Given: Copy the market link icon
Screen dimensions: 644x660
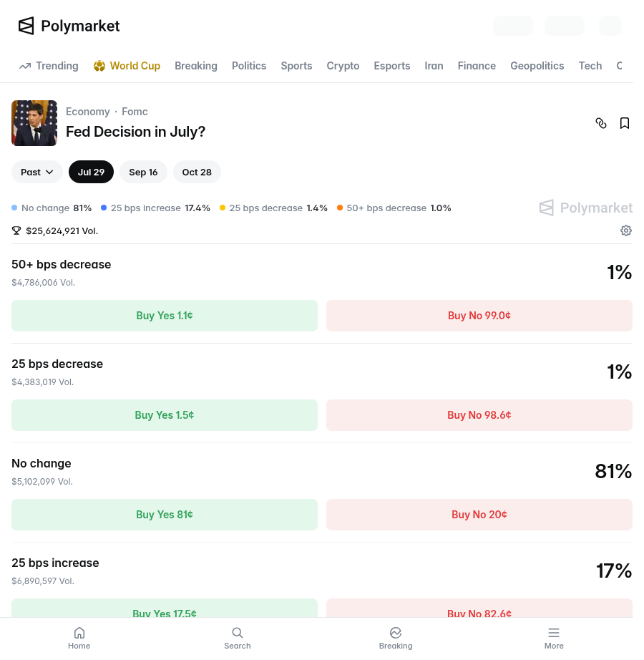Looking at the screenshot, I should click(601, 123).
